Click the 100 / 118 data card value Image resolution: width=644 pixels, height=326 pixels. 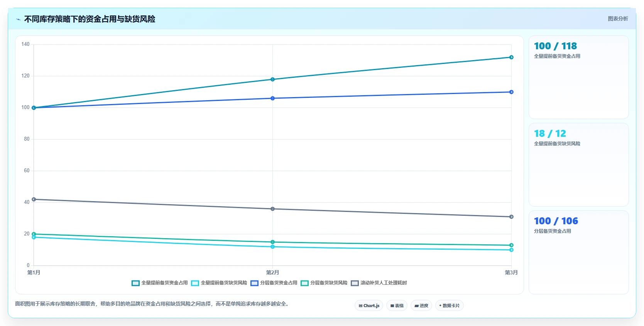click(555, 46)
